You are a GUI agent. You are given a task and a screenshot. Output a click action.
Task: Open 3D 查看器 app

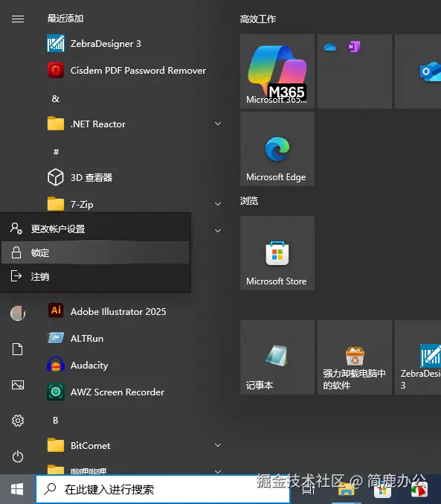(135, 177)
